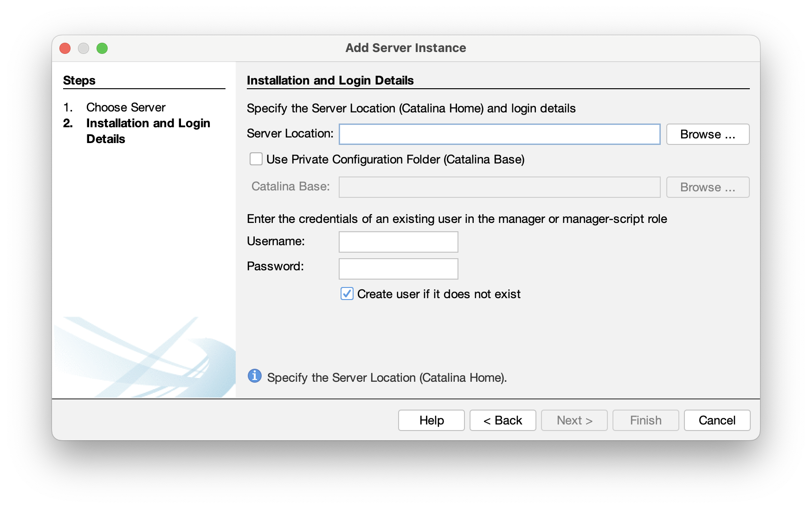
Task: Disable Create user if it does not exist
Action: point(346,294)
